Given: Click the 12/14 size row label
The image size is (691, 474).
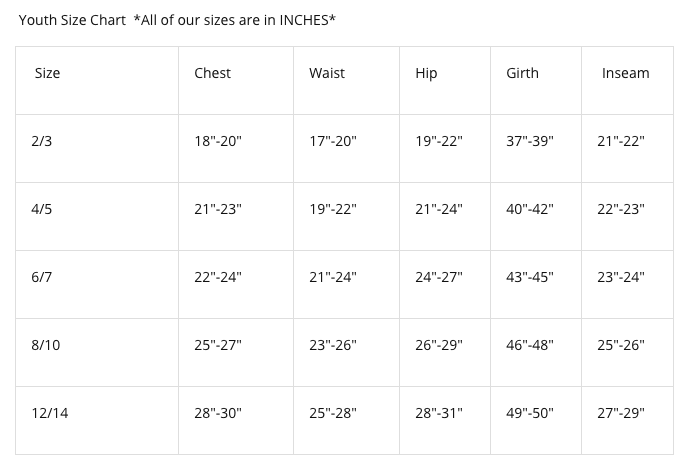Looking at the screenshot, I should pyautogui.click(x=50, y=413).
